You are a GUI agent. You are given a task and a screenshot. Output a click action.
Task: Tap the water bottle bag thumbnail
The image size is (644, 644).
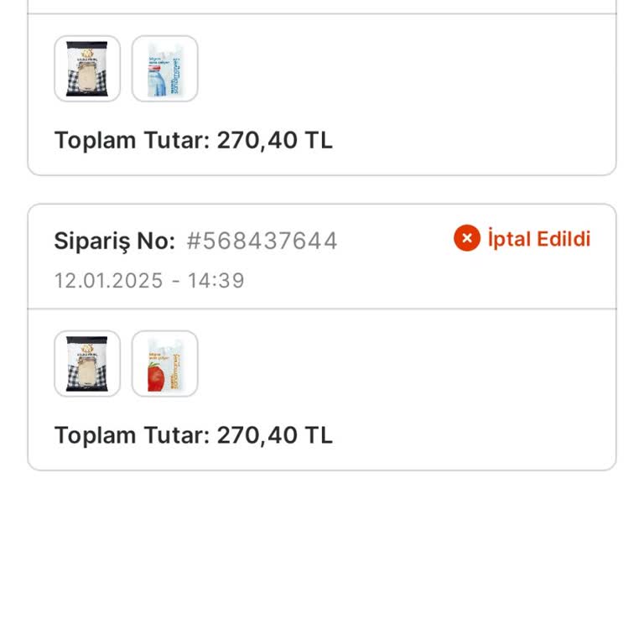tap(165, 69)
